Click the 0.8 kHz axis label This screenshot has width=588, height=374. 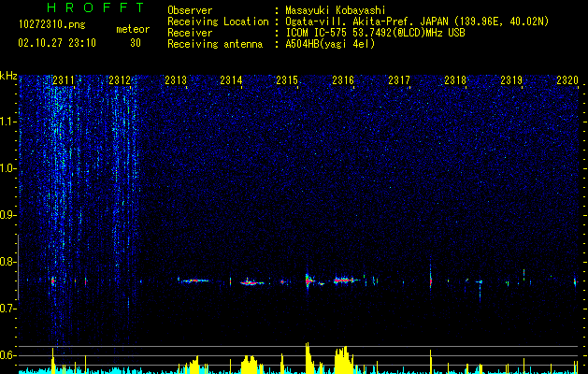click(7, 262)
